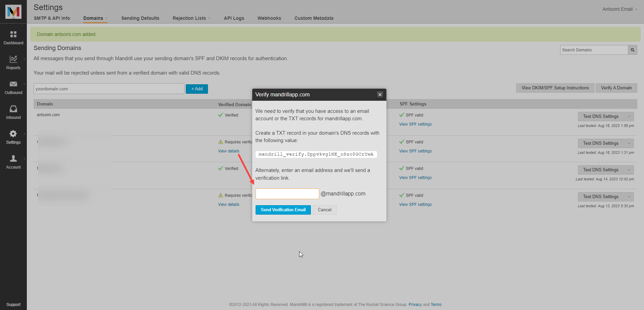Open View SPF settings in the second row

pos(415,151)
